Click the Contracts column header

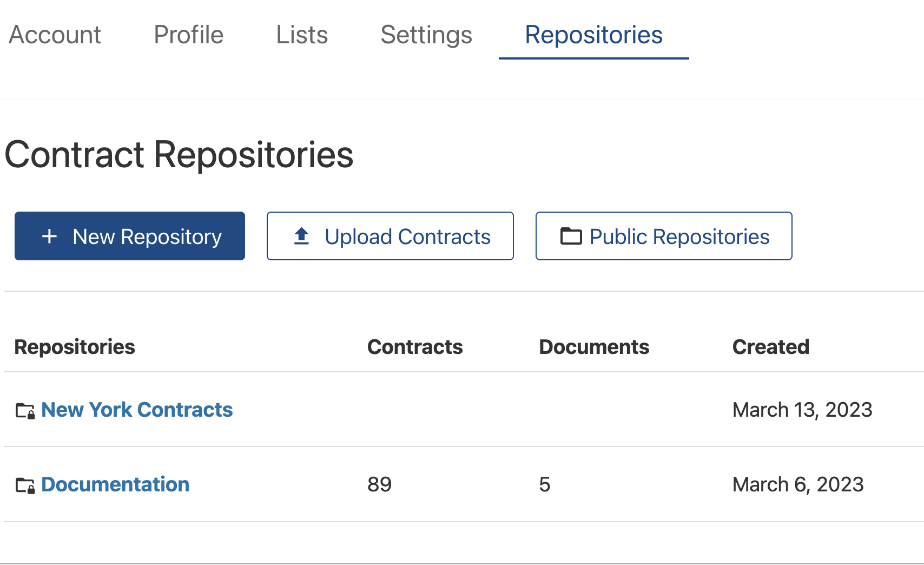415,347
